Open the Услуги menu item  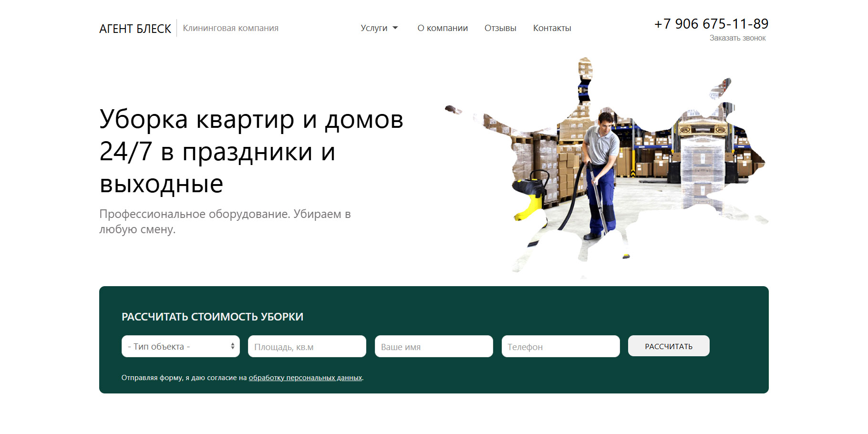tap(374, 28)
